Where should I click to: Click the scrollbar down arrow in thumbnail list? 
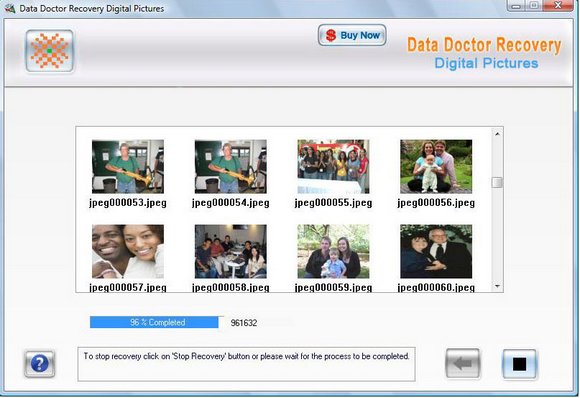[497, 286]
